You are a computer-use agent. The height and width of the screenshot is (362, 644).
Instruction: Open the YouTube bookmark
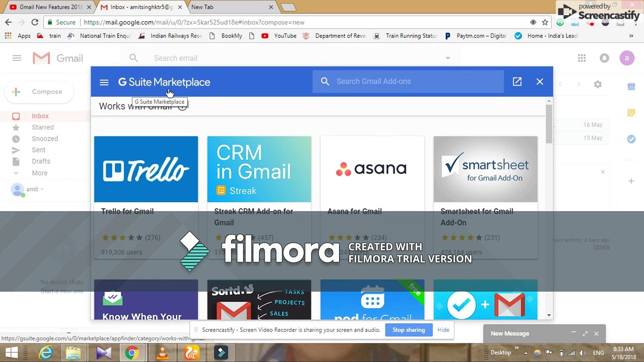click(x=279, y=36)
